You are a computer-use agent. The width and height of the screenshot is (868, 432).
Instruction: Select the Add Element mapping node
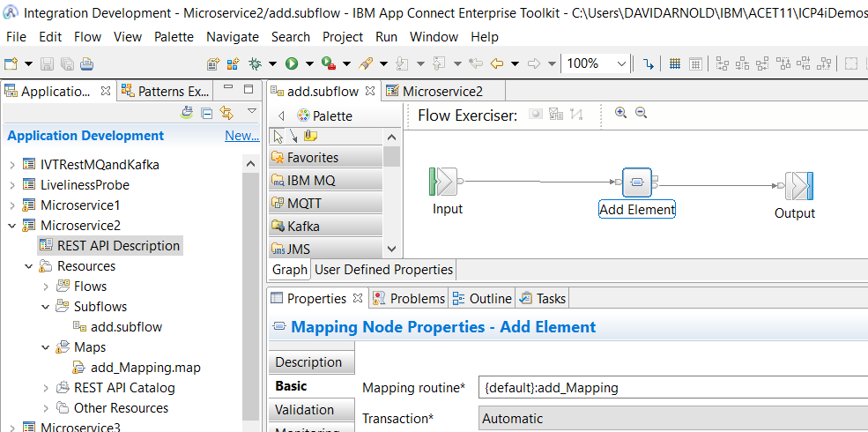637,182
